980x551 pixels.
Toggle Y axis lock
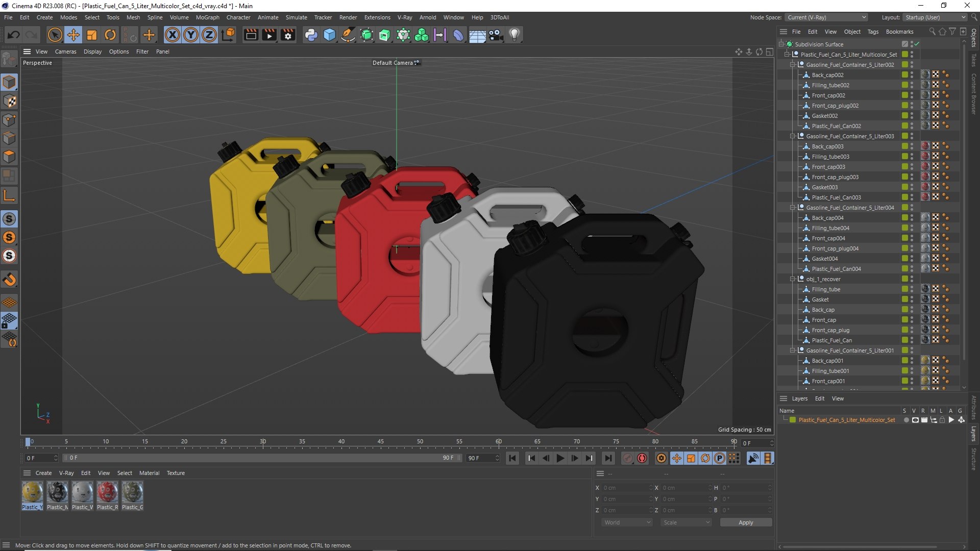coord(191,35)
